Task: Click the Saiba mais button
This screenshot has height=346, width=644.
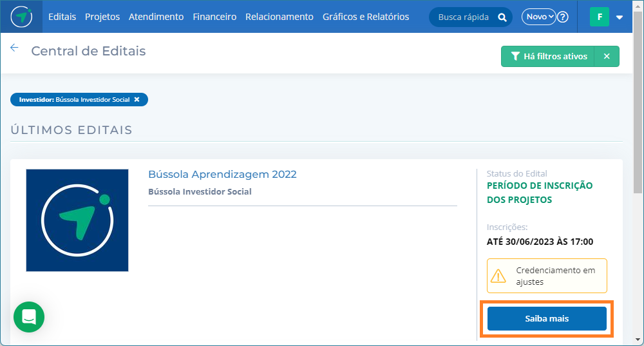Action: click(x=547, y=318)
